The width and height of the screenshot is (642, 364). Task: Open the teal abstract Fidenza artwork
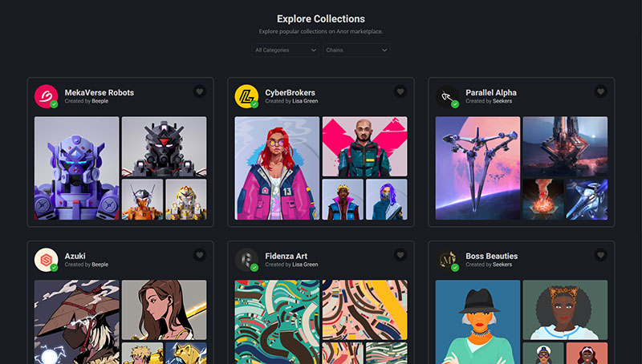277,322
